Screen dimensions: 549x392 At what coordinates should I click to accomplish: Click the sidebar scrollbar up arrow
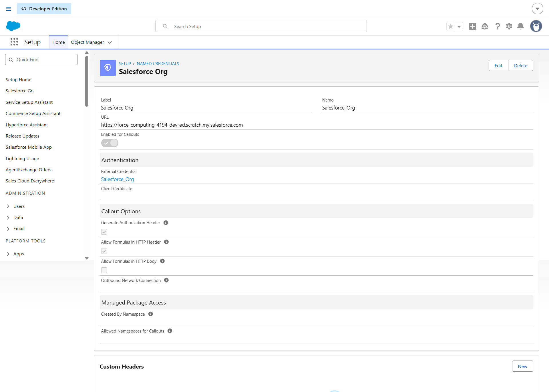87,53
